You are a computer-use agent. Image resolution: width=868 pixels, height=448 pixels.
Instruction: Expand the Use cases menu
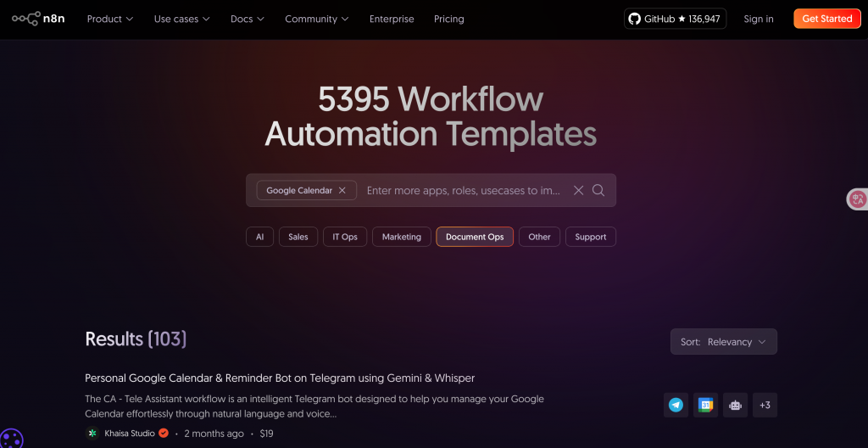(181, 19)
